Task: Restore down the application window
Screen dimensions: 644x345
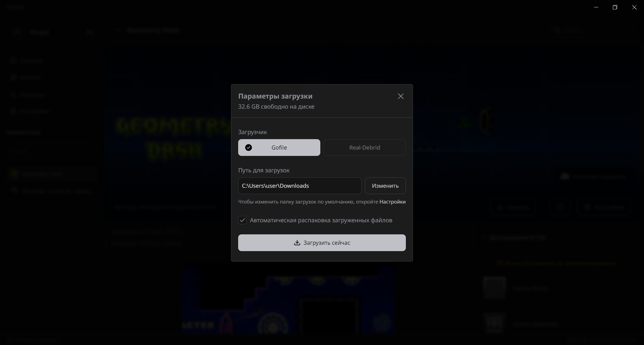Action: coord(615,7)
